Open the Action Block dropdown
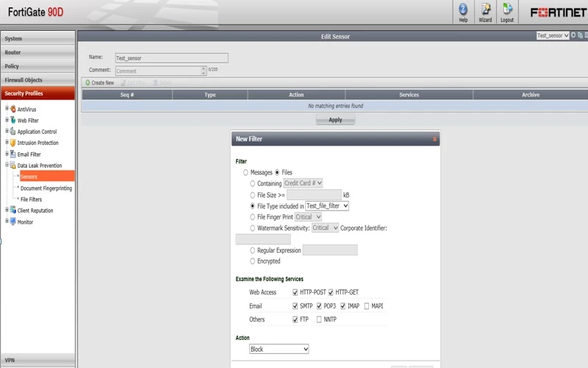 coord(279,349)
